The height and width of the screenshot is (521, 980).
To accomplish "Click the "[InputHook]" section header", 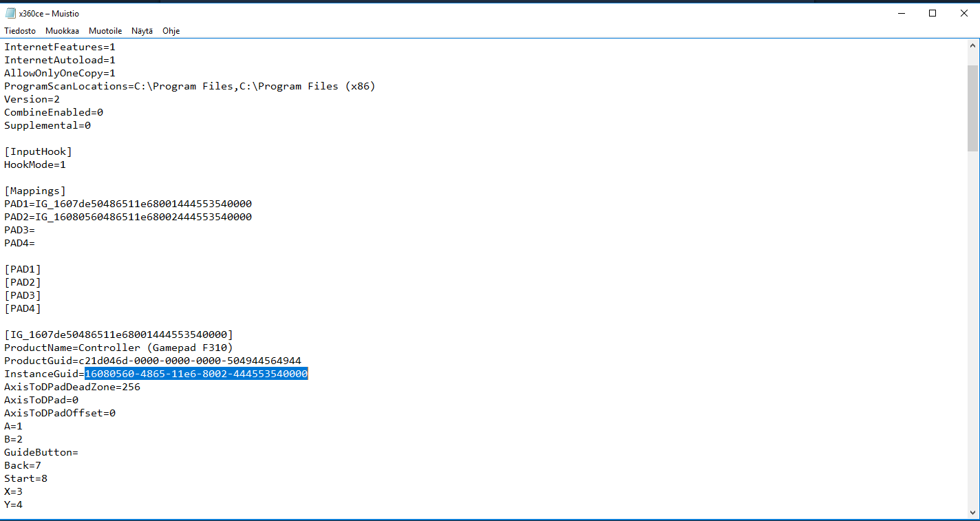I will [39, 151].
